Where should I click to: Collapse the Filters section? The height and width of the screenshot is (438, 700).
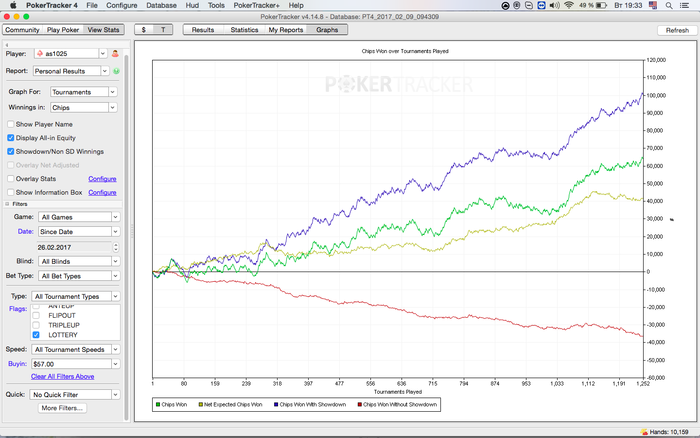(7, 204)
